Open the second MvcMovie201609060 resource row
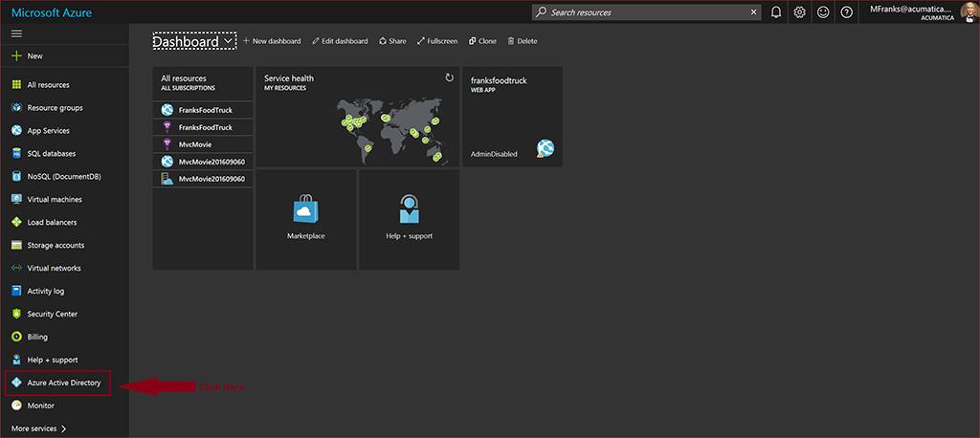 click(203, 179)
